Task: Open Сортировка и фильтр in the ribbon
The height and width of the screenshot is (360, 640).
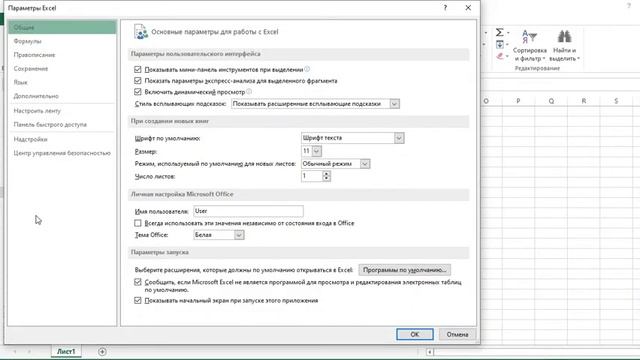Action: [530, 46]
